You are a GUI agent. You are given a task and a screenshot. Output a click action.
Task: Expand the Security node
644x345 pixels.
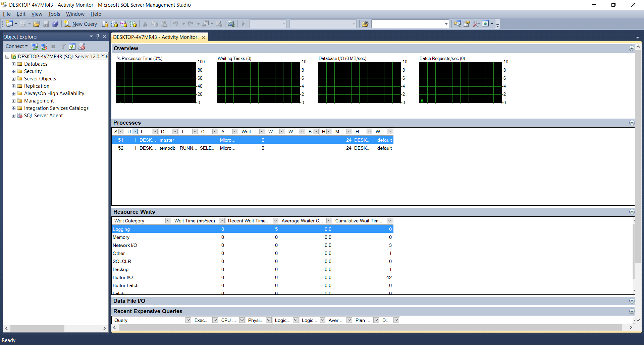(x=13, y=71)
